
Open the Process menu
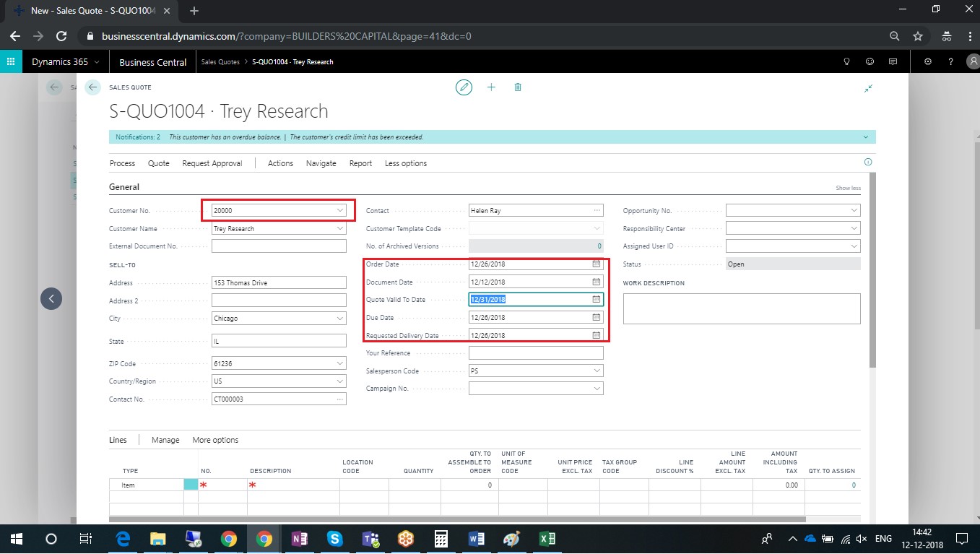click(x=122, y=163)
